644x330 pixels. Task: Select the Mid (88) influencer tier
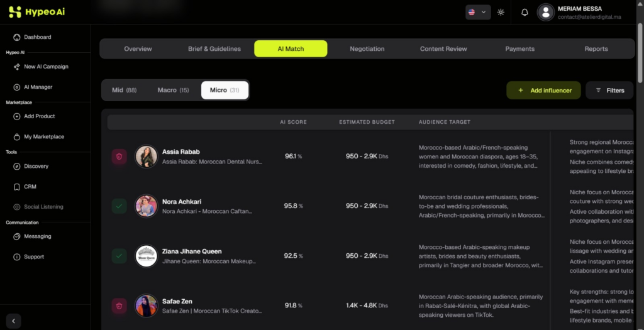125,91
